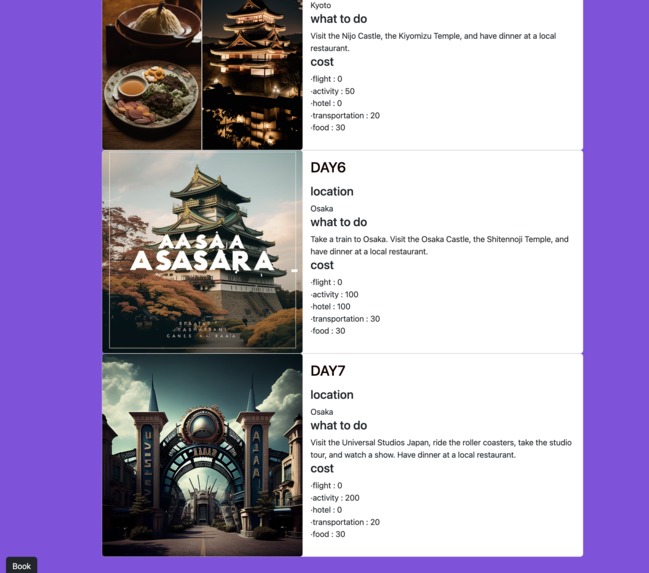Select the DAY6 heading

coord(328,168)
